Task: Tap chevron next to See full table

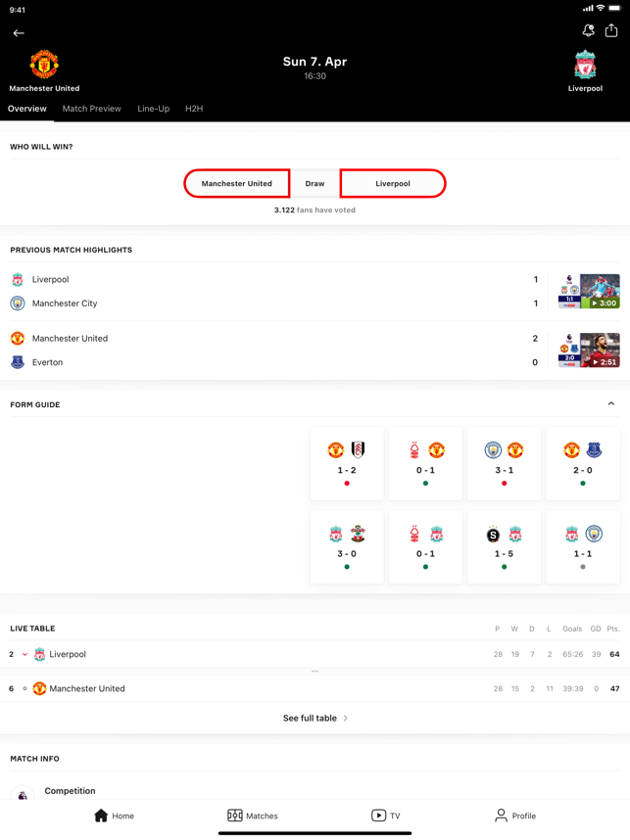Action: point(345,718)
